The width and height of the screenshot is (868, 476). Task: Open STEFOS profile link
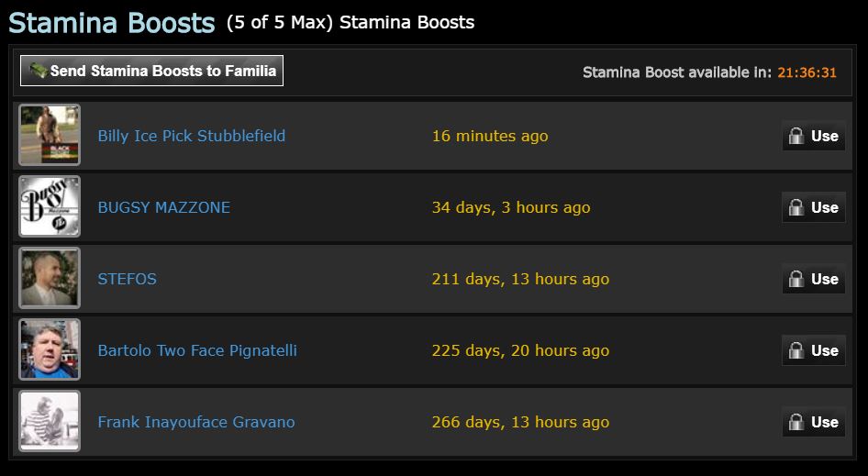[x=127, y=279]
